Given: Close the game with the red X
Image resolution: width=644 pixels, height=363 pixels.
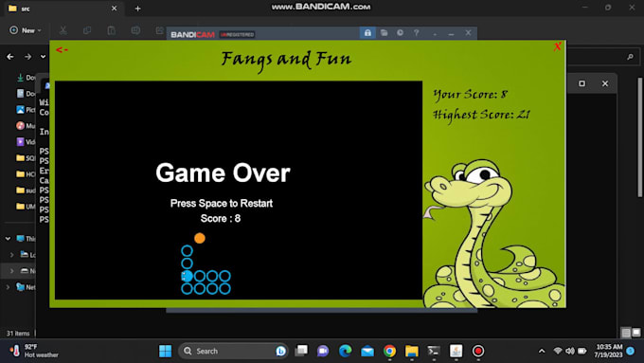Looking at the screenshot, I should click(557, 46).
